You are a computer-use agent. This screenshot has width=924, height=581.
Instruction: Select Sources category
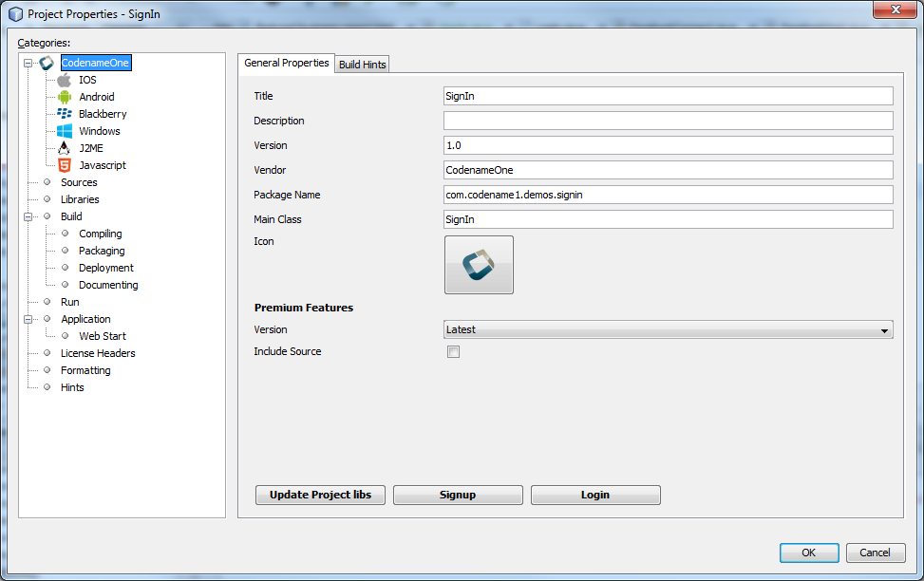tap(79, 182)
